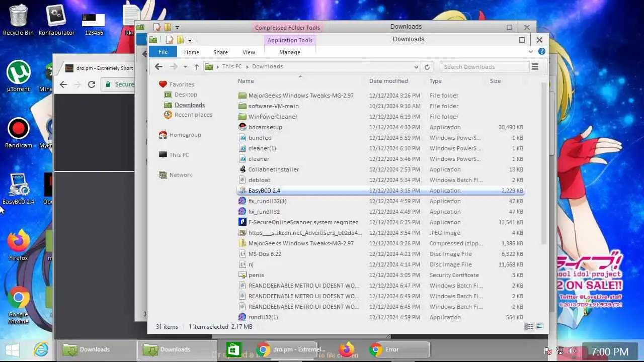Click Properties icon in front window's quick access toolbar
The height and width of the screenshot is (362, 644).
(x=170, y=40)
